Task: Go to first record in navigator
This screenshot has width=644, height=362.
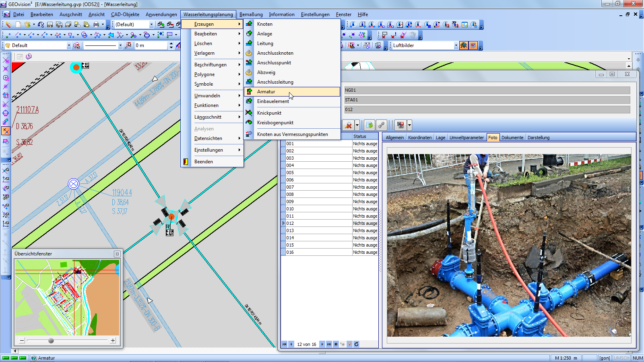Action: (284, 344)
